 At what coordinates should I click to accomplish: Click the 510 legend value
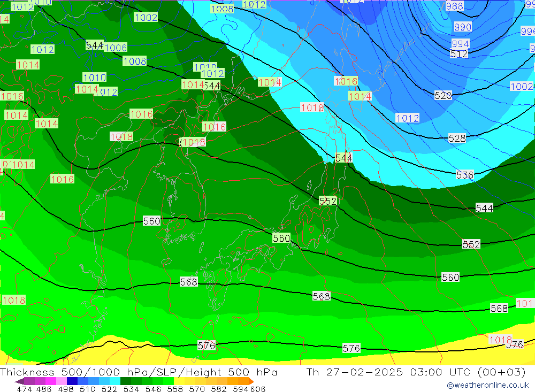[x=87, y=389]
